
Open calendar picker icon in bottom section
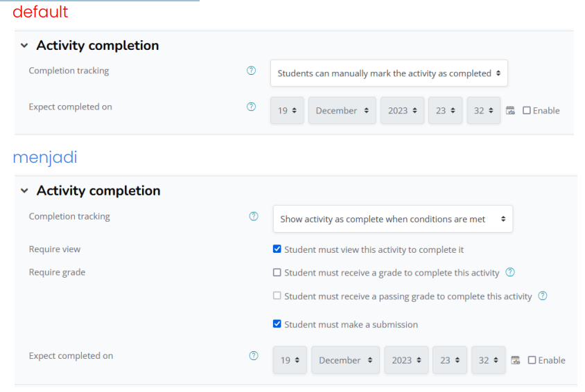pyautogui.click(x=515, y=360)
